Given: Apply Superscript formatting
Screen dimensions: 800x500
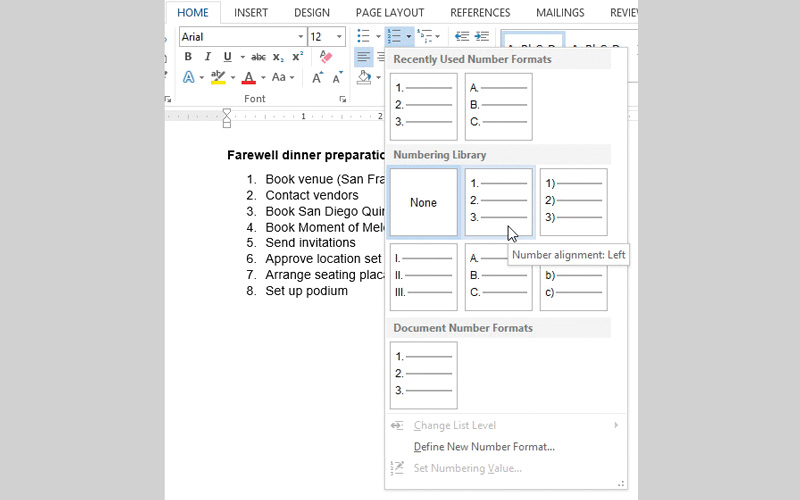Looking at the screenshot, I should click(297, 57).
